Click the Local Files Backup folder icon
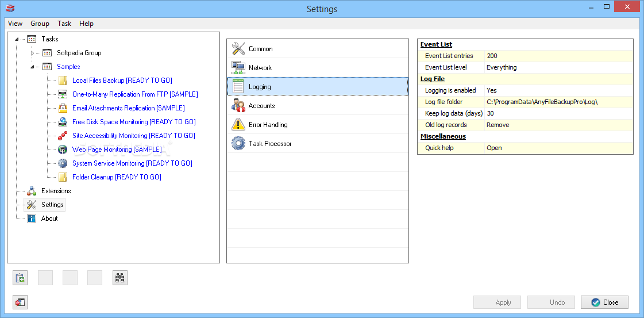Image resolution: width=644 pixels, height=318 pixels. pos(63,81)
